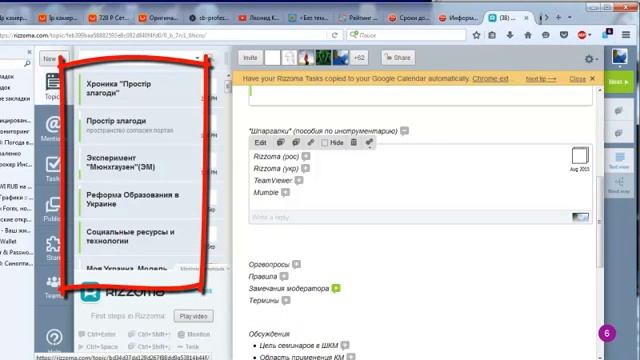Click the Edit button in the blip toolbar

click(x=260, y=142)
